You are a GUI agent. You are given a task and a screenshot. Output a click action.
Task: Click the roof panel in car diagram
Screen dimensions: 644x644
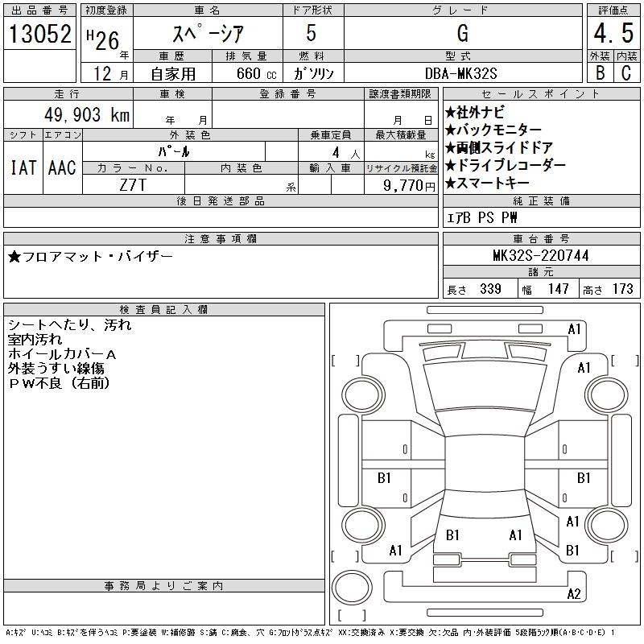(485, 463)
